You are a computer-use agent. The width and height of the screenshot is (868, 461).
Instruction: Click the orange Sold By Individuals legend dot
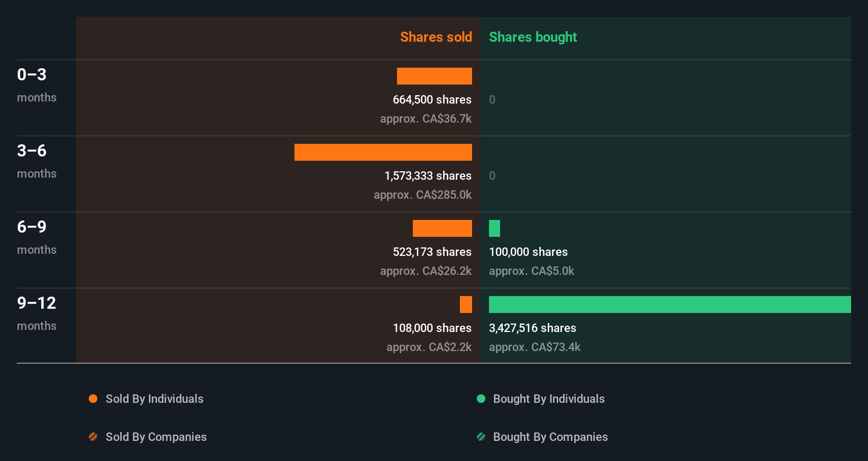tap(93, 399)
